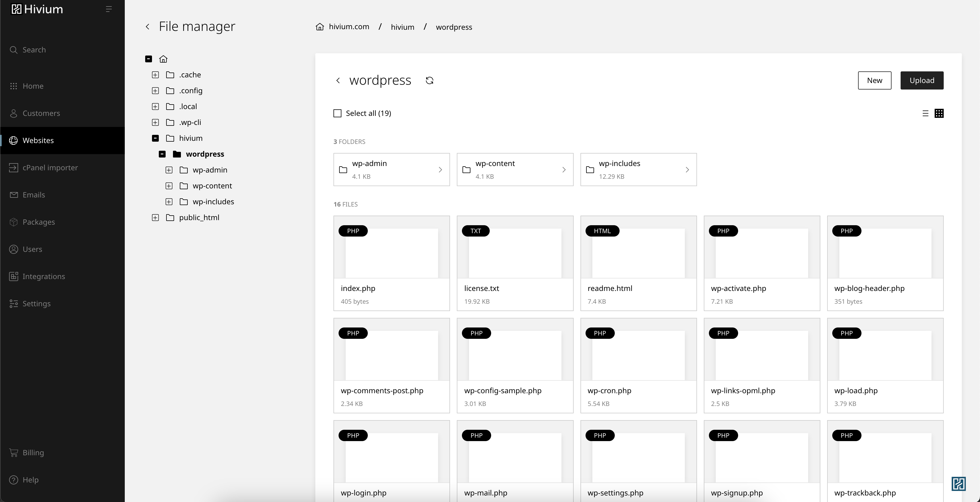980x502 pixels.
Task: Expand the .cache folder in tree
Action: [155, 75]
